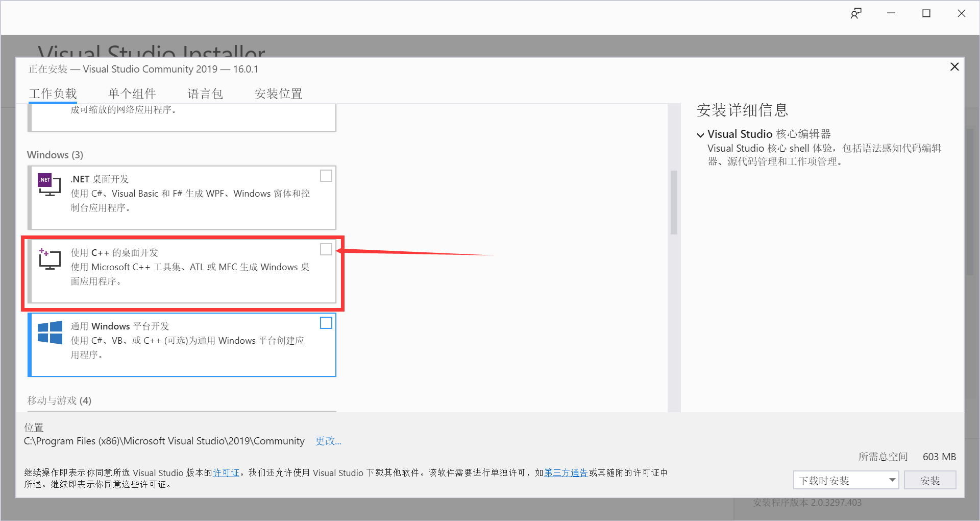Maximize the Visual Studio Installer window
This screenshot has height=521, width=980.
tap(926, 14)
